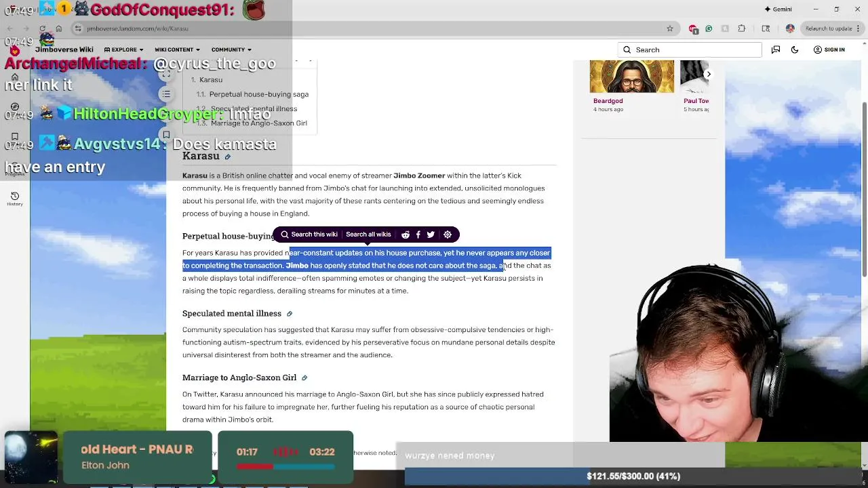Open the wiki Discussions speech bubble icon
The height and width of the screenshot is (488, 868).
(776, 49)
